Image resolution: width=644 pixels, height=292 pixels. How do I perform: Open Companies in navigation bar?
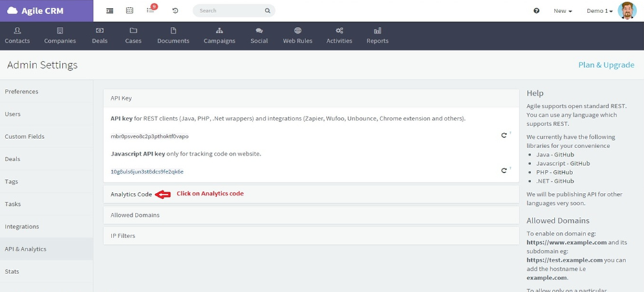[60, 36]
